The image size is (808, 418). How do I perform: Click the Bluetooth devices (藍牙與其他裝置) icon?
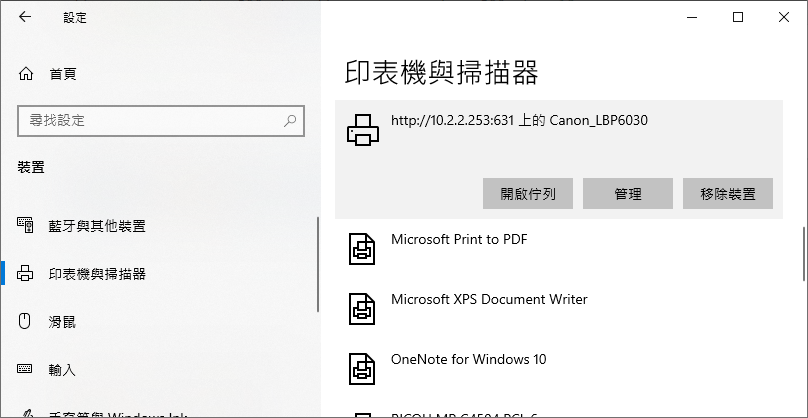26,225
